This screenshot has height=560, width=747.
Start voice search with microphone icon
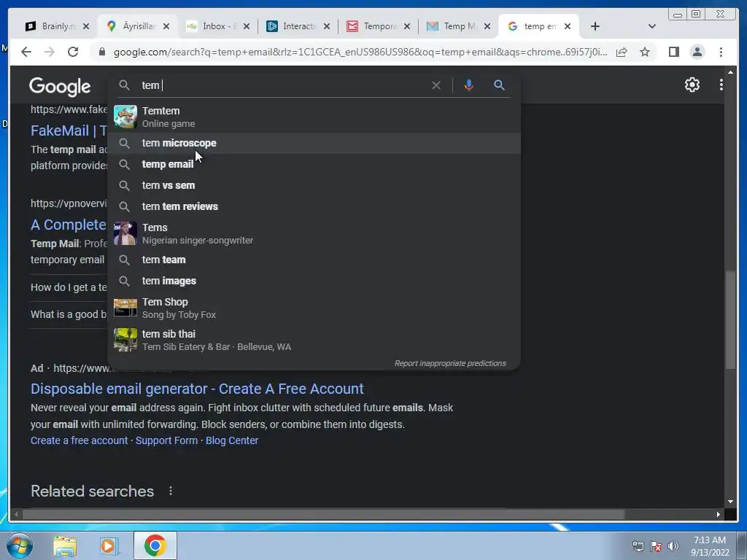coord(469,85)
